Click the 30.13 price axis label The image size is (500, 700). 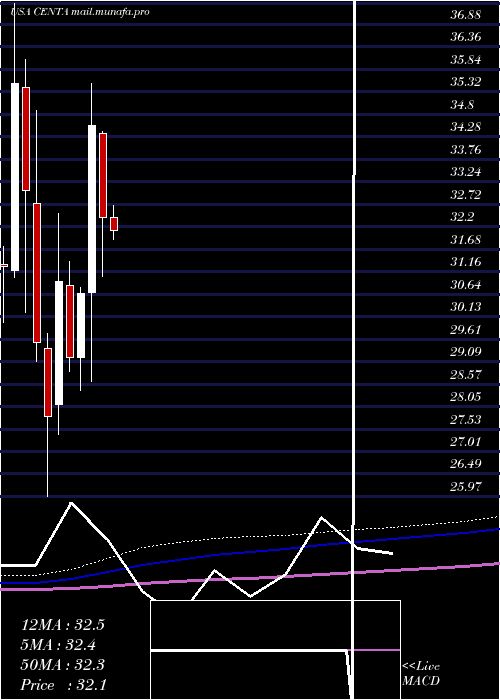[466, 307]
